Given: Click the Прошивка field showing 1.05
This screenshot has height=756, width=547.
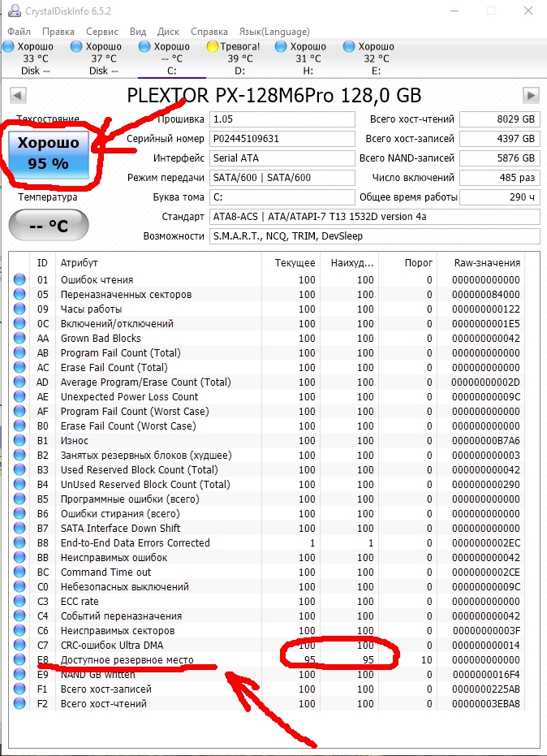Looking at the screenshot, I should click(x=282, y=119).
